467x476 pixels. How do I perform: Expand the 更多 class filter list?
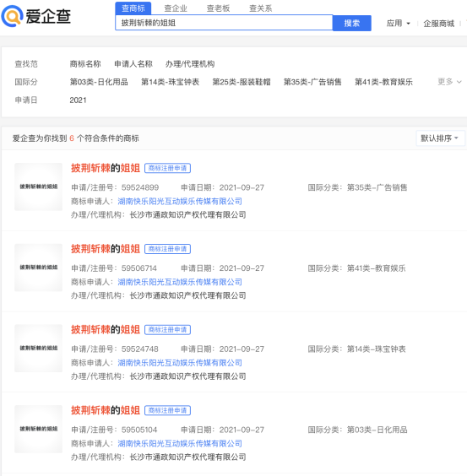coord(449,82)
